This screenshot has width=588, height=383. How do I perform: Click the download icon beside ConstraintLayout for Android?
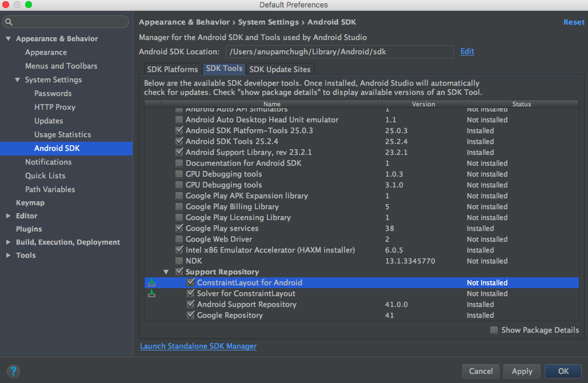click(151, 282)
